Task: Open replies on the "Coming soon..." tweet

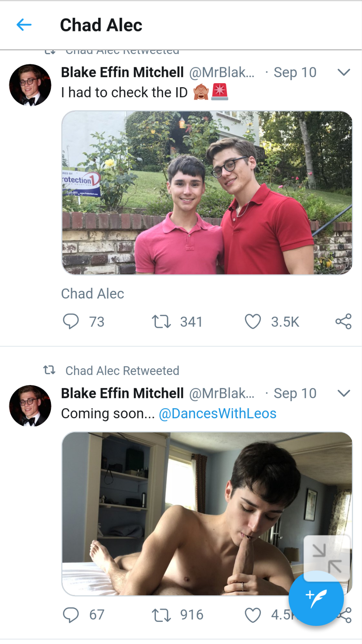Action: (71, 615)
